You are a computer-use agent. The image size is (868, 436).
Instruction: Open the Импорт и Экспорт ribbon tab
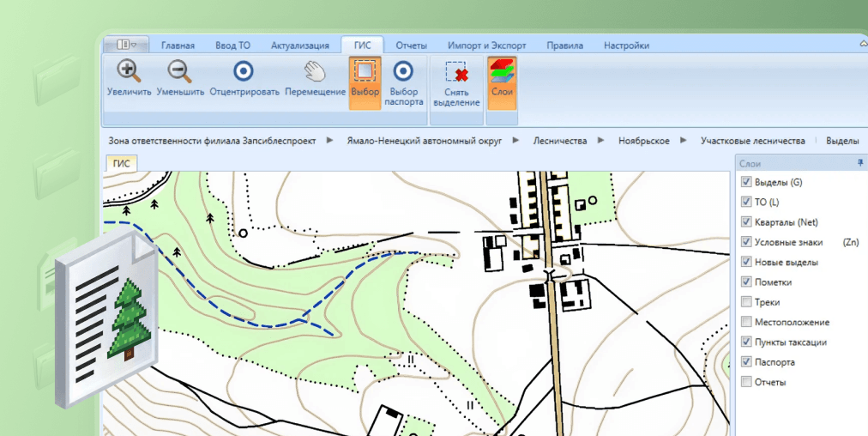[x=486, y=45]
